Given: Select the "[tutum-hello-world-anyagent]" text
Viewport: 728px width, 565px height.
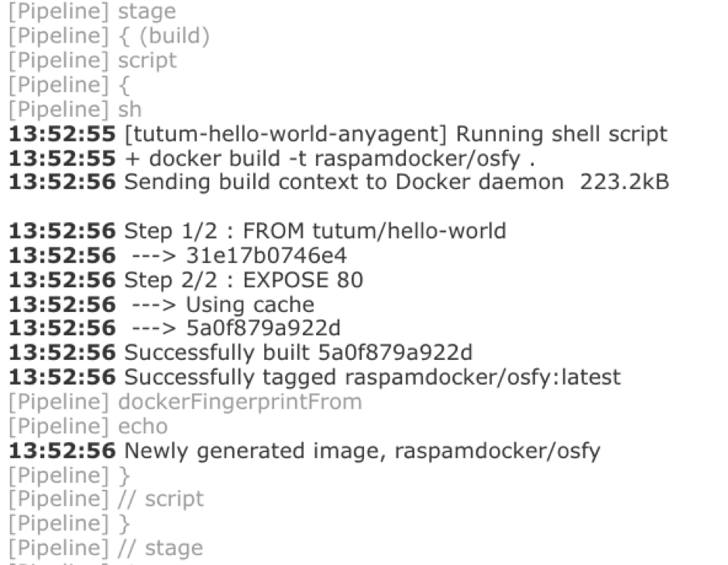Looking at the screenshot, I should point(286,134).
